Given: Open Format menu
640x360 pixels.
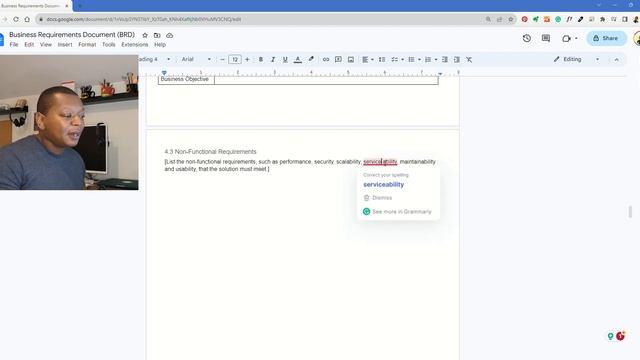Looking at the screenshot, I should [x=87, y=44].
